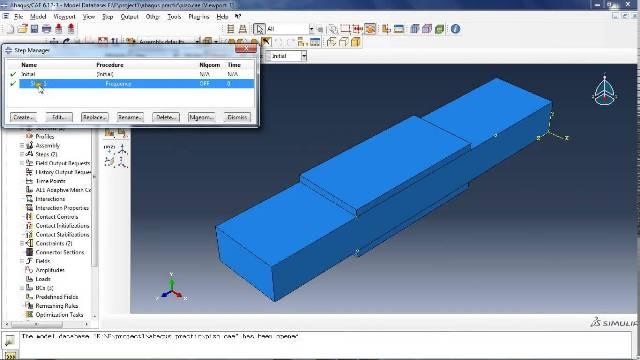This screenshot has height=360, width=640.
Task: Click the Edit... button in Step Manager
Action: click(59, 117)
